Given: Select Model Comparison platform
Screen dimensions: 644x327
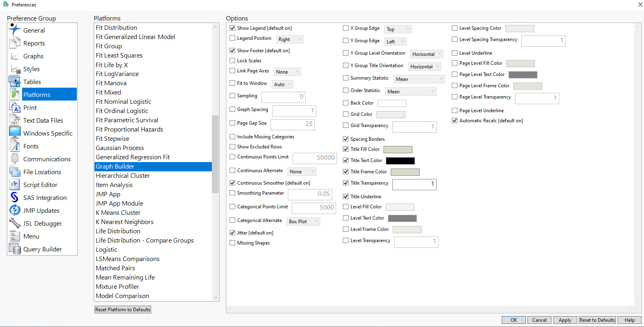Looking at the screenshot, I should (x=153, y=296).
